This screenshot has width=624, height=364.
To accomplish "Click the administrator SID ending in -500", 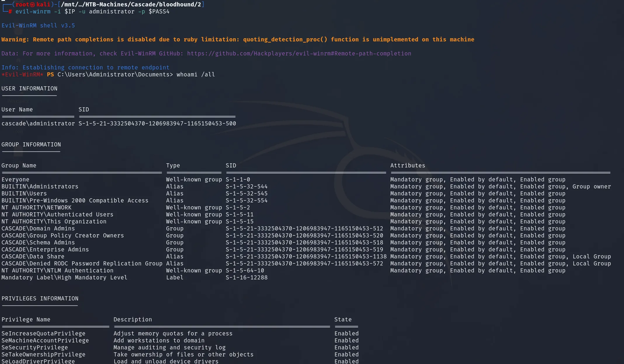I will click(157, 123).
